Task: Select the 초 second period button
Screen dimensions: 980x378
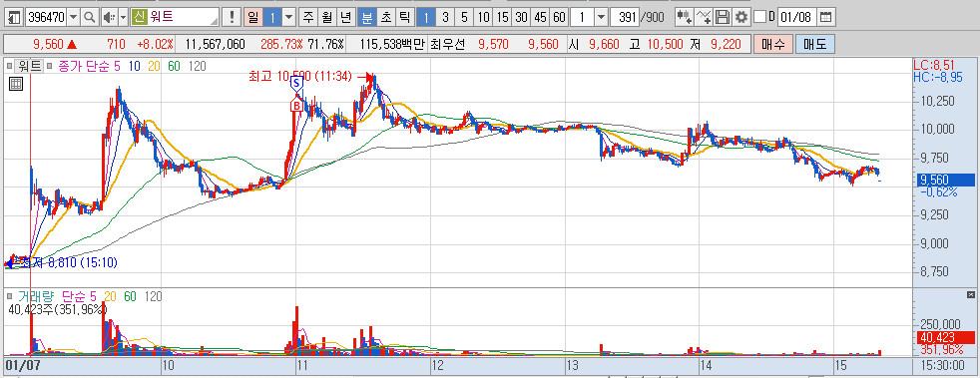Action: click(385, 18)
